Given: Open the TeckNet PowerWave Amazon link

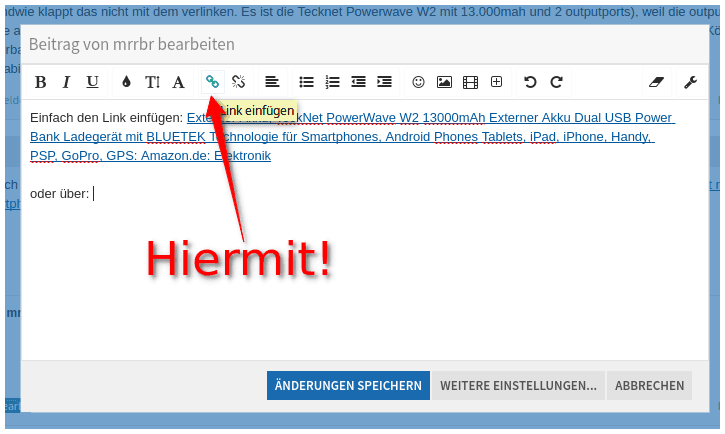Looking at the screenshot, I should 351,137.
